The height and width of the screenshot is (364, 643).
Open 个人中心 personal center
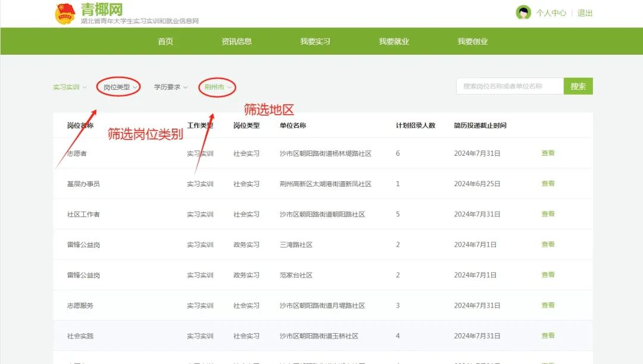[x=551, y=13]
